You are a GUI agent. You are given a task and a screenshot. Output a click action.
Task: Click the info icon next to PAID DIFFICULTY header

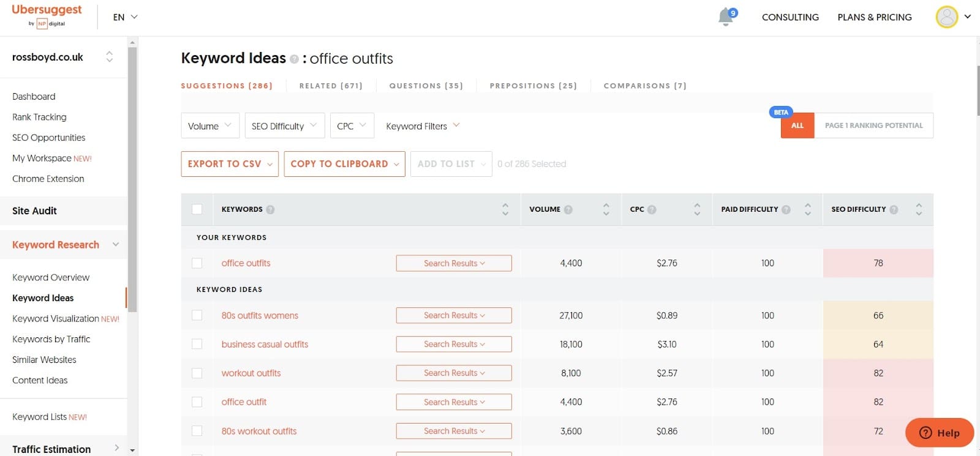point(786,209)
